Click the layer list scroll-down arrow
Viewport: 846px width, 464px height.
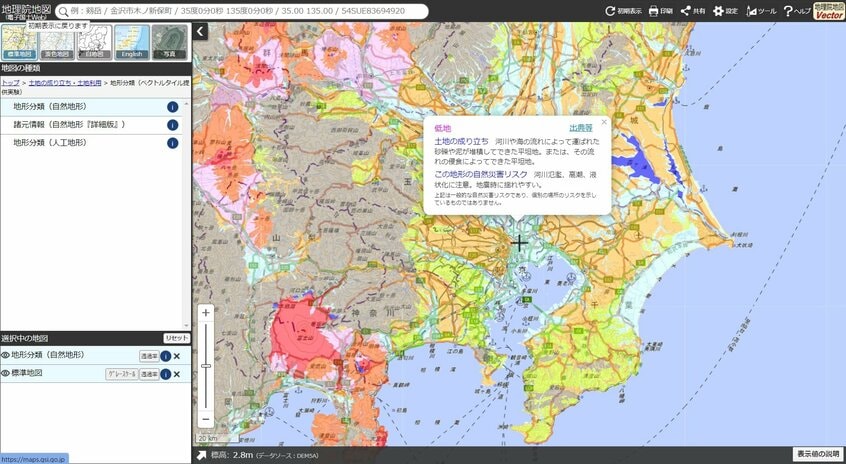[187, 326]
